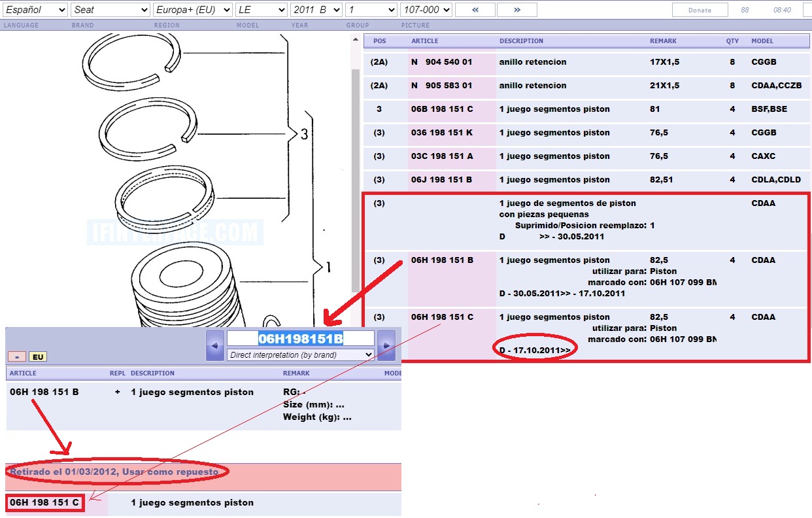
Task: Click the yellow EU region button
Action: click(38, 357)
